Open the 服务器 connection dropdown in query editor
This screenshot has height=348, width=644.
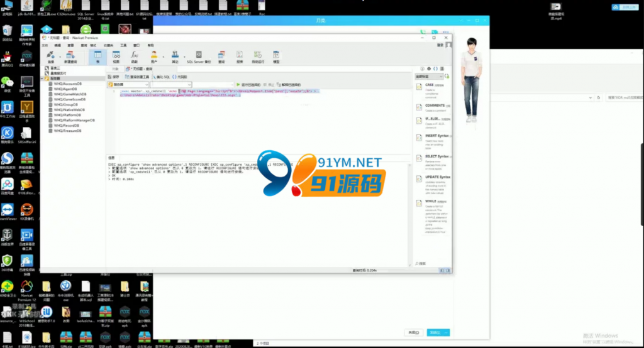pos(128,85)
